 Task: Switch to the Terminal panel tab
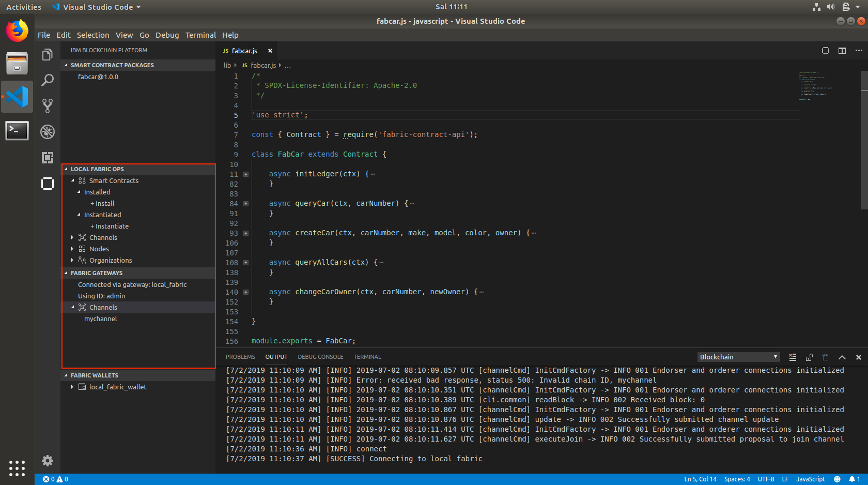367,357
